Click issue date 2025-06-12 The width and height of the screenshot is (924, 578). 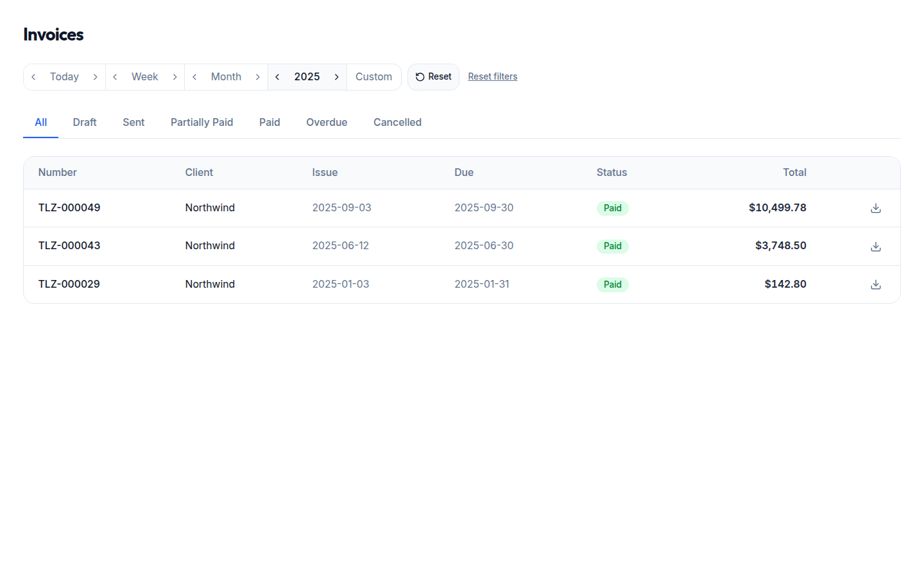341,246
